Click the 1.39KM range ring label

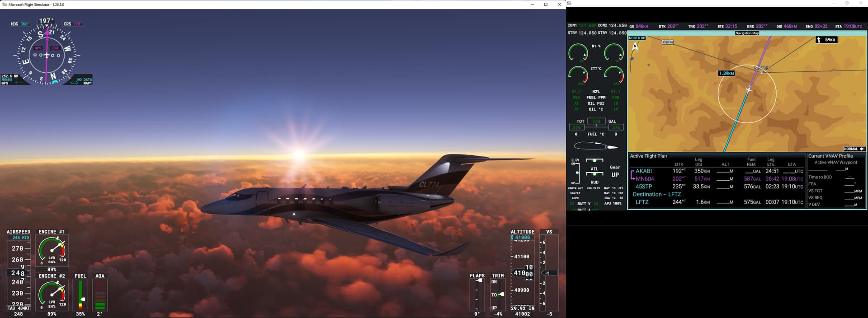726,73
